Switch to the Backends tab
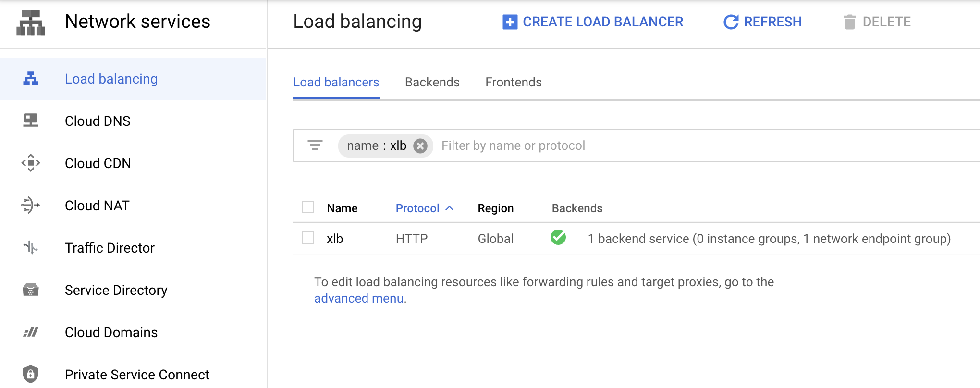Viewport: 980px width, 388px height. click(x=432, y=82)
